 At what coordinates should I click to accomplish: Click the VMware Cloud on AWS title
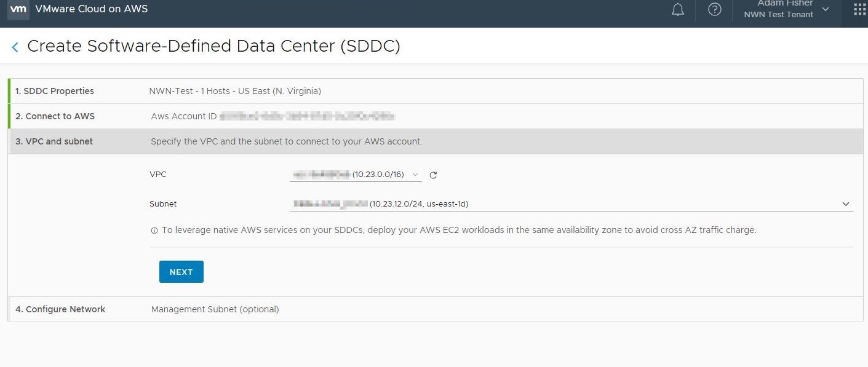(91, 9)
